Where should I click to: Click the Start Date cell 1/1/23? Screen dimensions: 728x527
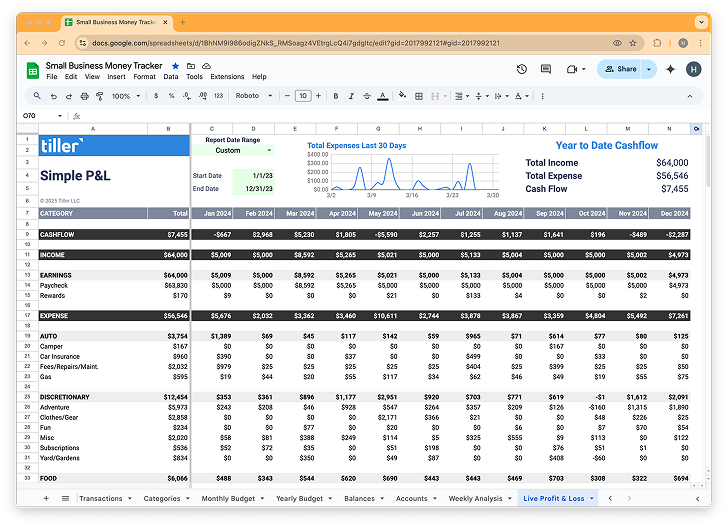pos(254,176)
